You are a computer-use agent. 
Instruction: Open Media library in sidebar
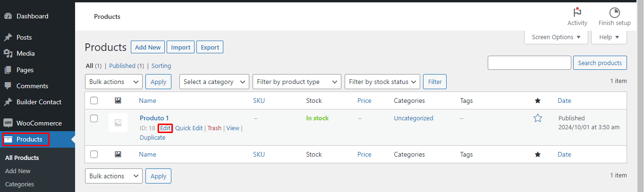(25, 53)
